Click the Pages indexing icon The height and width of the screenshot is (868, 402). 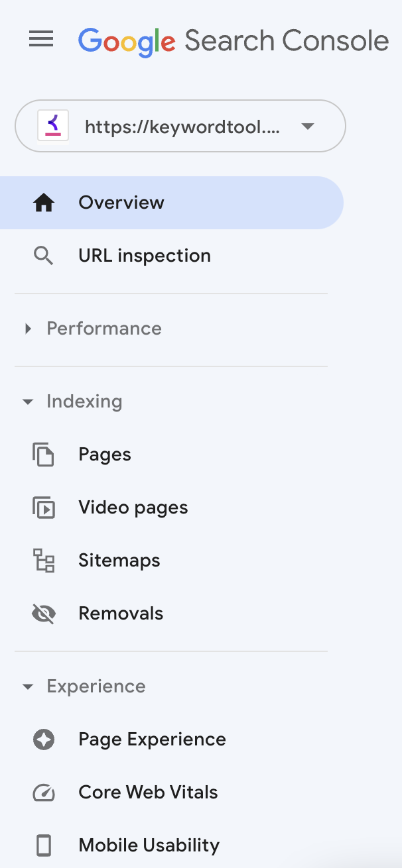click(43, 455)
